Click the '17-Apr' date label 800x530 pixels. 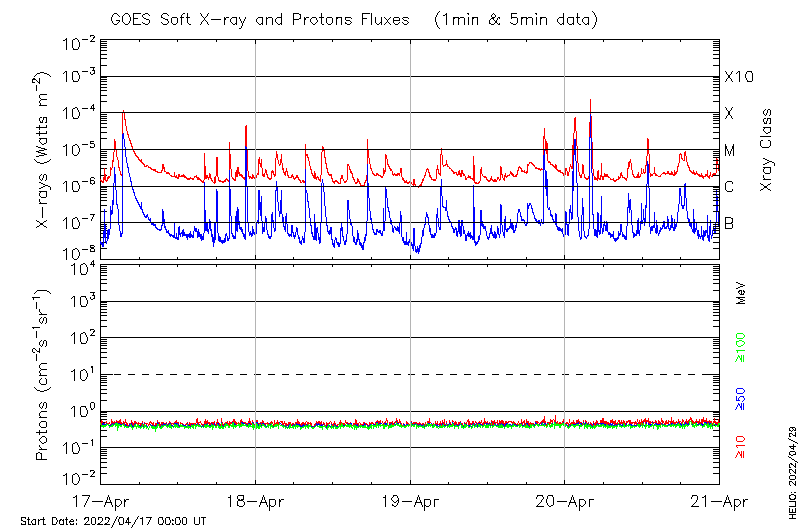101,502
